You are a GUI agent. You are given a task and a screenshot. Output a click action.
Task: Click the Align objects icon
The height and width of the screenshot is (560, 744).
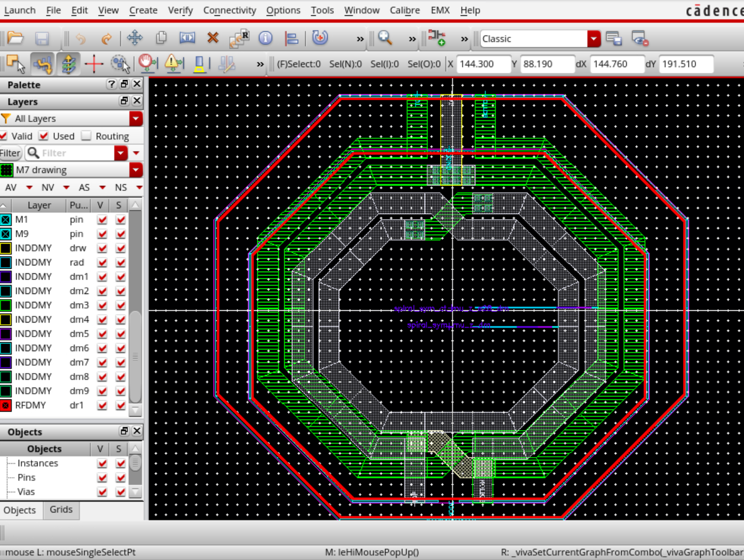[x=291, y=38]
